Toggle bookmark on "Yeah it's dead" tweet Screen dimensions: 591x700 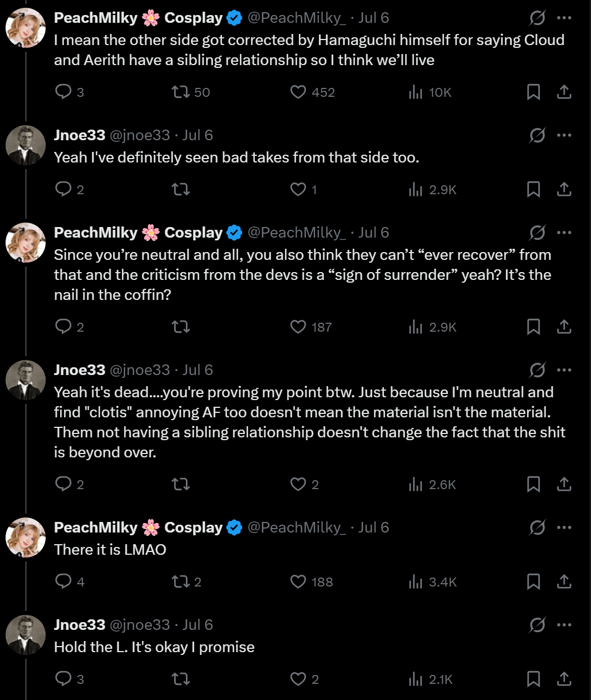(x=534, y=484)
